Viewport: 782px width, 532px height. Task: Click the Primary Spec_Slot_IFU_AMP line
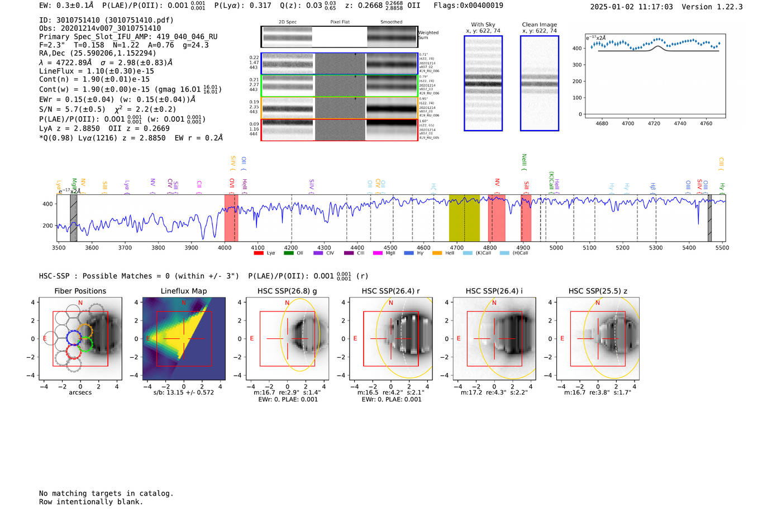point(128,36)
